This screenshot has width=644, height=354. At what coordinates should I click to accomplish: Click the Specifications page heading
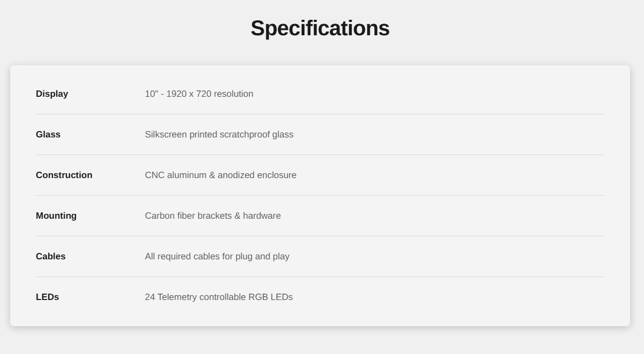320,28
